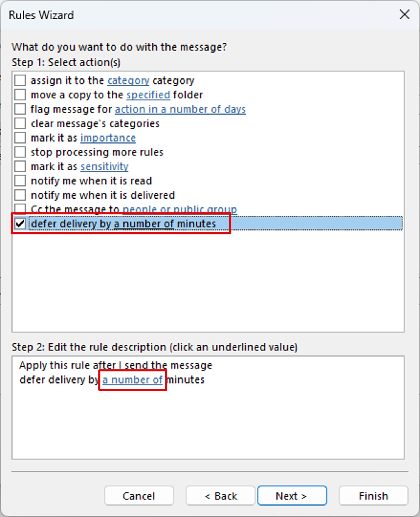Open the 'category' link in actions list
The width and height of the screenshot is (420, 517).
[128, 81]
